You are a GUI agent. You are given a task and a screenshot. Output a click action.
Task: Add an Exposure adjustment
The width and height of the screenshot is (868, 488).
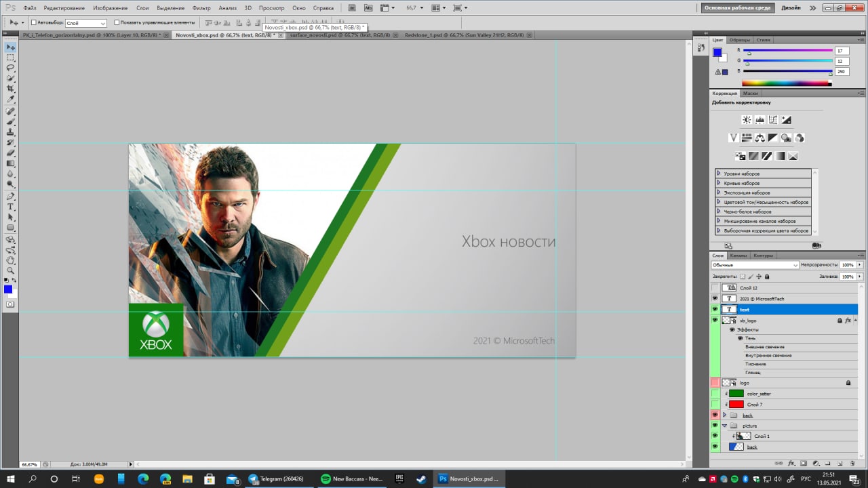click(786, 120)
